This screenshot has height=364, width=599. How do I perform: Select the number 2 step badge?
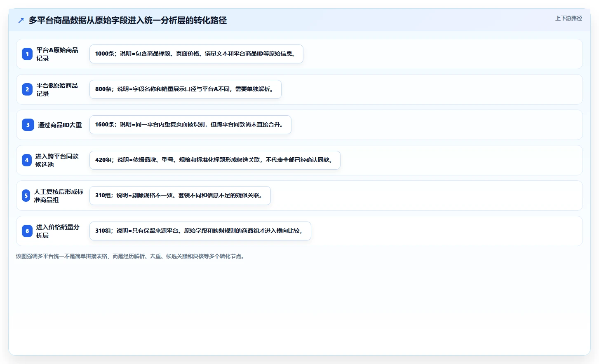click(x=27, y=89)
